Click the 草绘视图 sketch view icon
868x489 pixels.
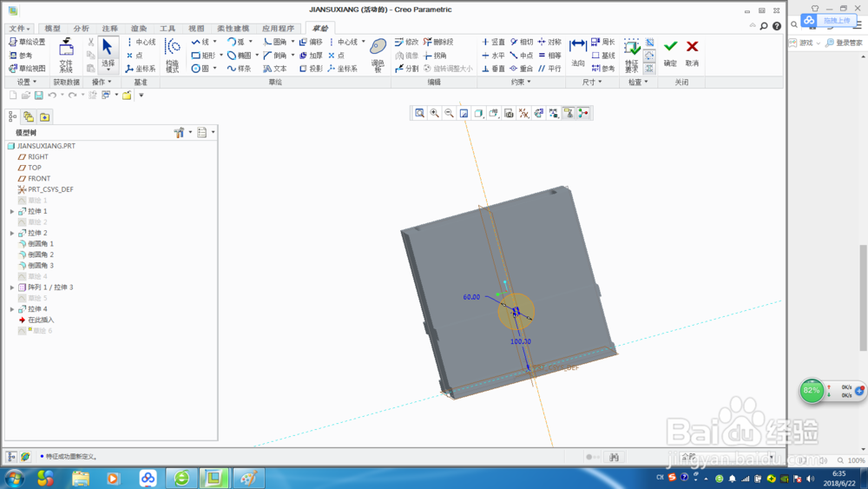[27, 69]
